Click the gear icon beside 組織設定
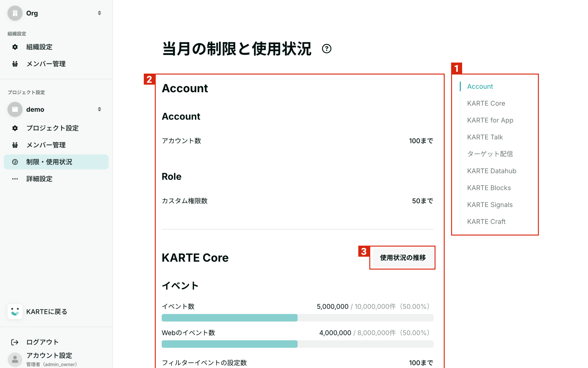 (15, 47)
